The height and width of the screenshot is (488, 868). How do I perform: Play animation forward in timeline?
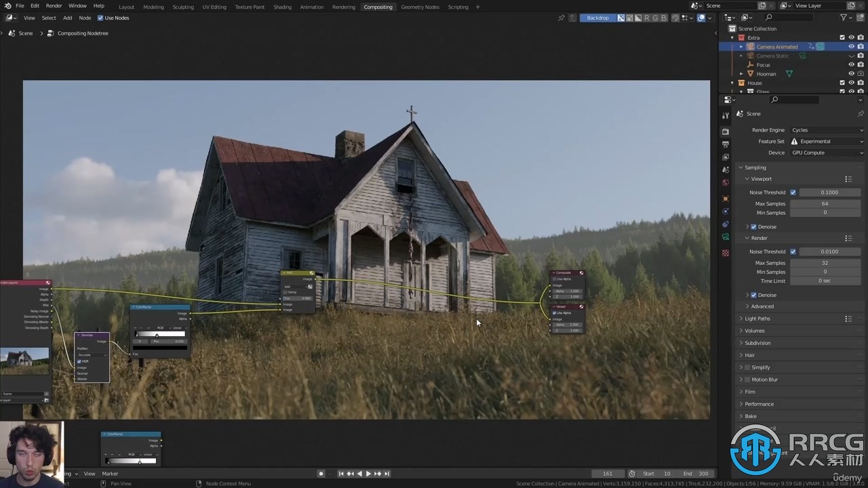click(x=368, y=474)
